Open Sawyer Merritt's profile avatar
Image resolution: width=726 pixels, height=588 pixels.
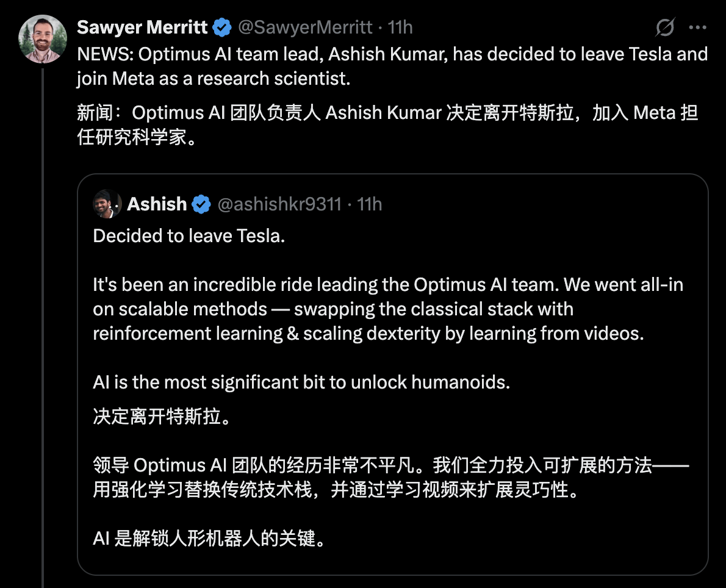click(x=42, y=39)
